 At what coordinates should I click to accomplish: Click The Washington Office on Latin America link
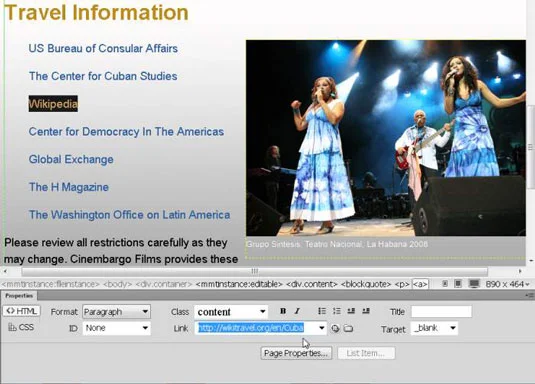(x=129, y=215)
